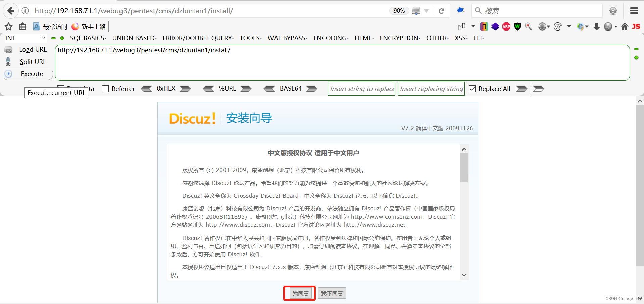The height and width of the screenshot is (304, 644).
Task: Focus the HackBar URL text area
Action: click(342, 63)
